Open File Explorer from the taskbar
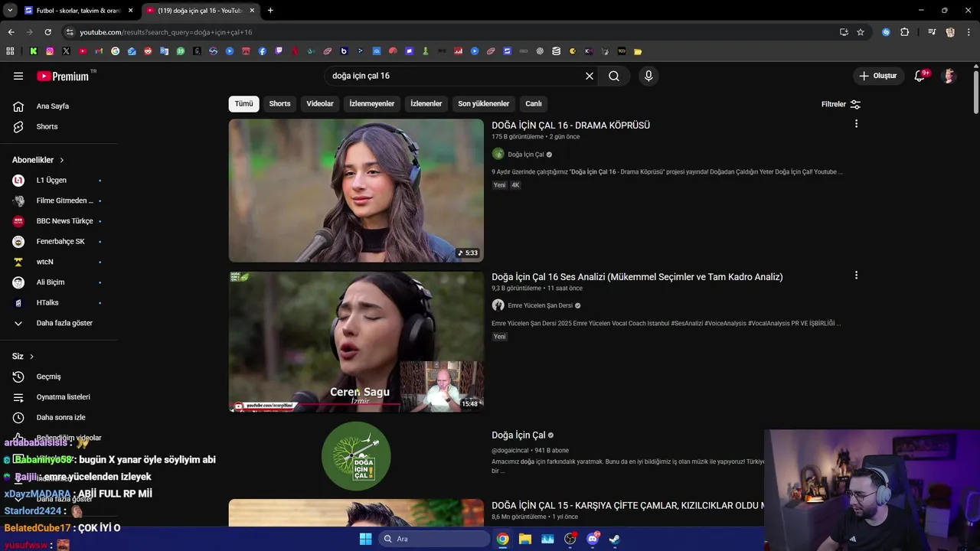This screenshot has width=980, height=551. tap(525, 539)
